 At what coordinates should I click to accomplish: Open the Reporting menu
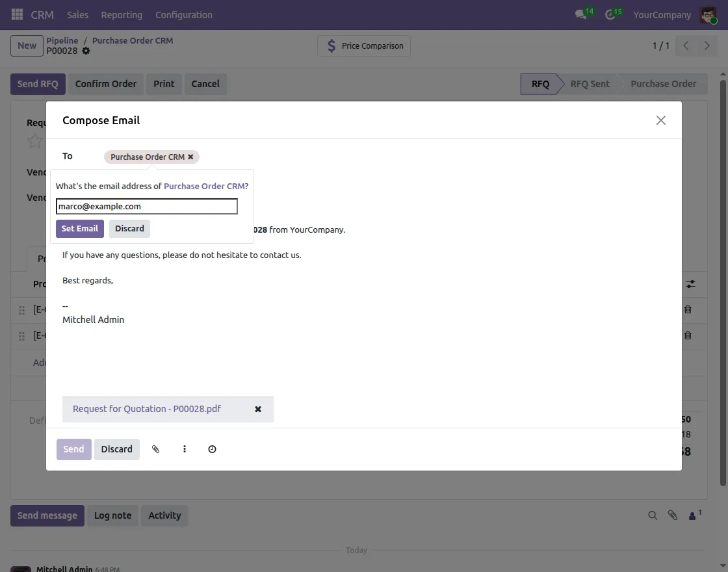coord(121,14)
